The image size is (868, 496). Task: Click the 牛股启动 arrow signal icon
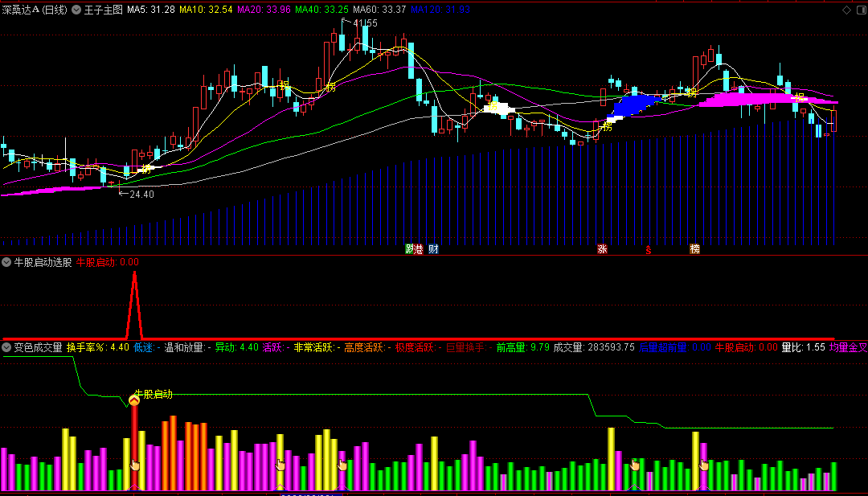(x=134, y=400)
